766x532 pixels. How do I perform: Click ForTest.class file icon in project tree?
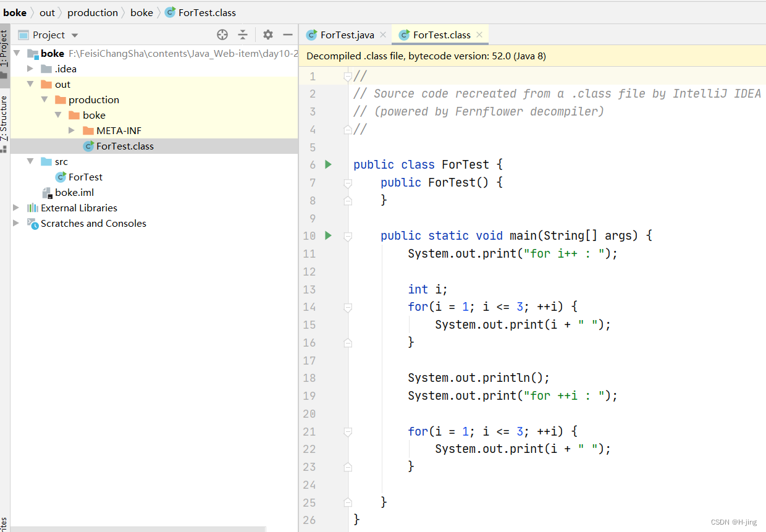pos(88,146)
